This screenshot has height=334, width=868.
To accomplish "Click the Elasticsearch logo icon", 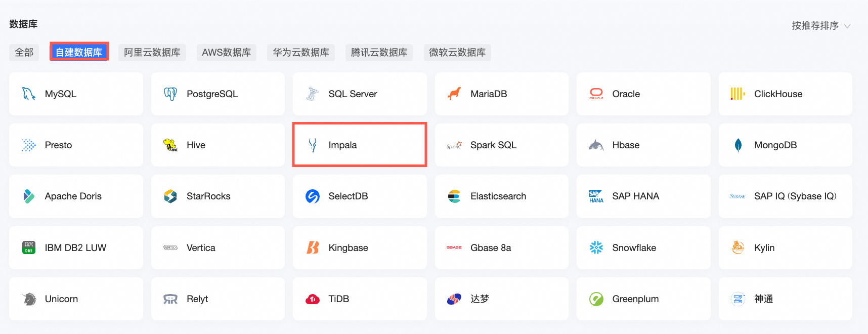I will [454, 196].
